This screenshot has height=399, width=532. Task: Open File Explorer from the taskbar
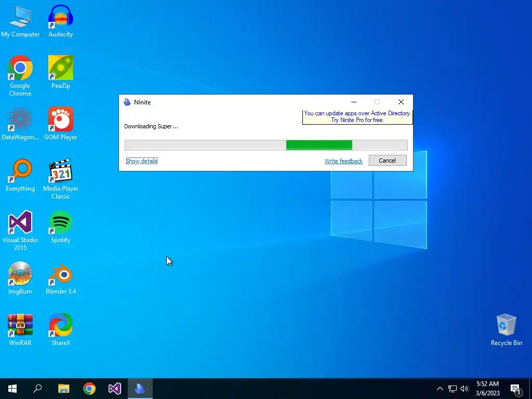[63, 389]
